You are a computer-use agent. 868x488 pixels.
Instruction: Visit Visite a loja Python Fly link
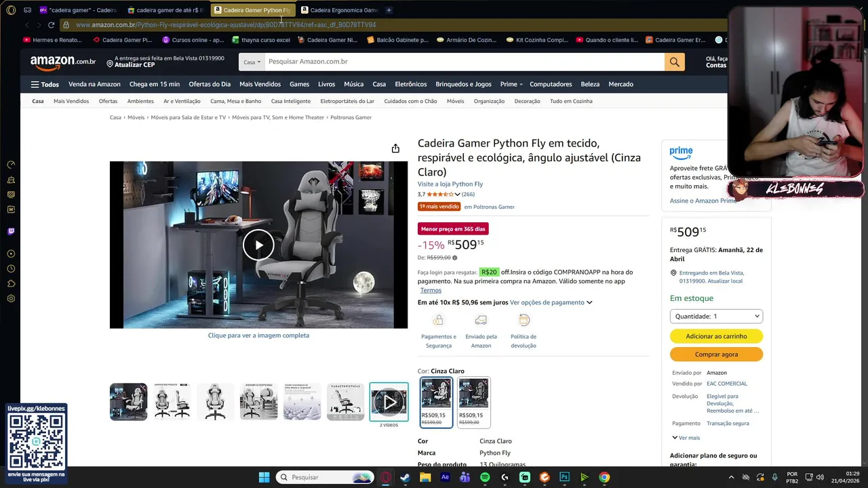[450, 184]
